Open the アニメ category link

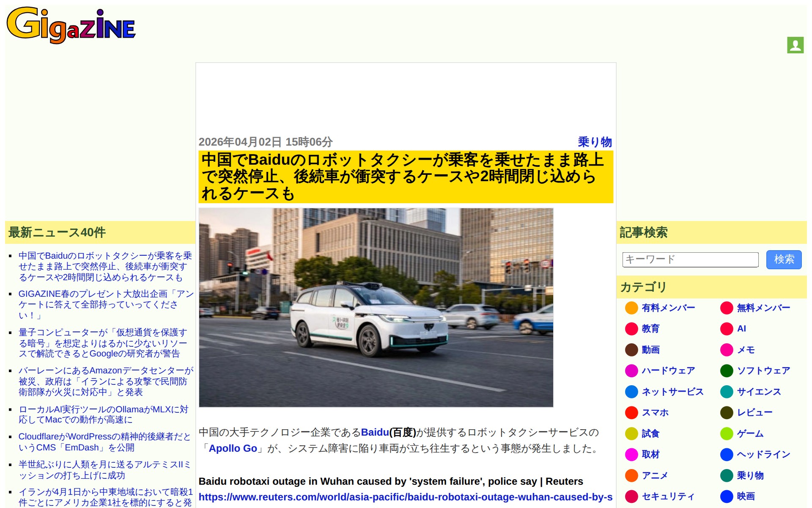tap(655, 475)
